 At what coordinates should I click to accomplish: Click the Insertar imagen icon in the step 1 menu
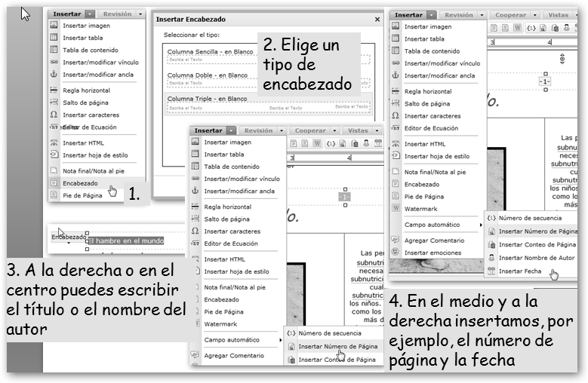[54, 25]
